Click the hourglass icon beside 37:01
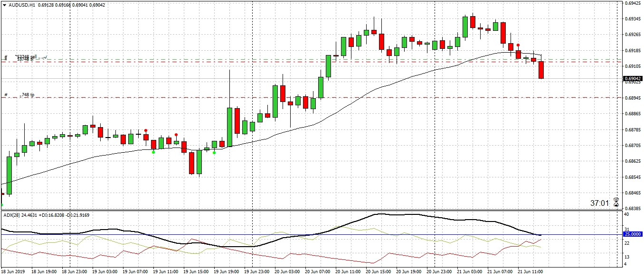The height and width of the screenshot is (277, 644). 616,203
